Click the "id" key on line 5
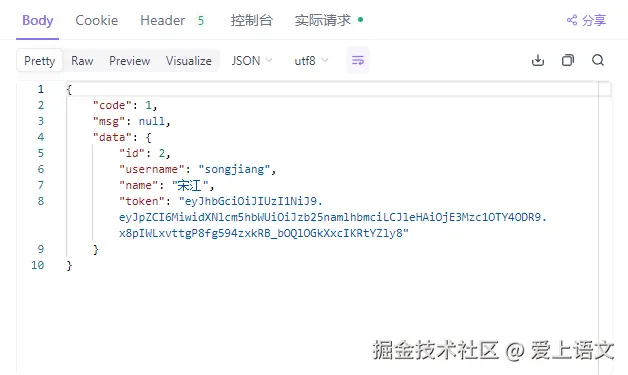The width and height of the screenshot is (628, 375). 132,153
